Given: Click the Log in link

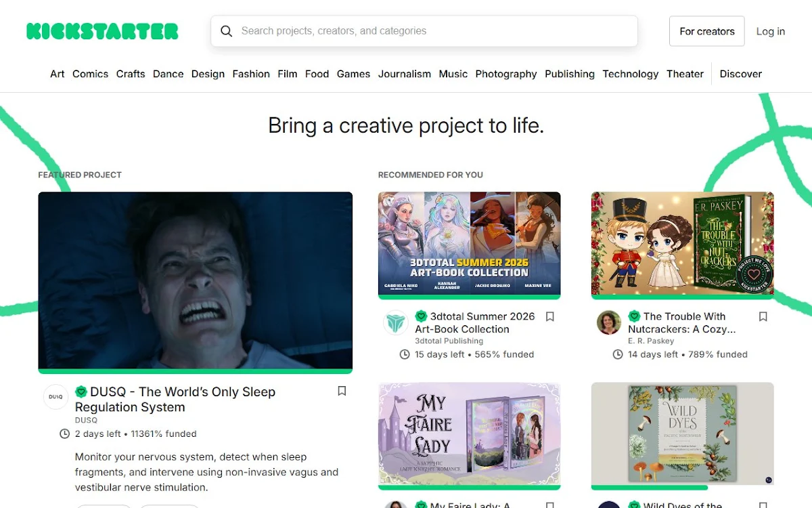Looking at the screenshot, I should pyautogui.click(x=771, y=31).
